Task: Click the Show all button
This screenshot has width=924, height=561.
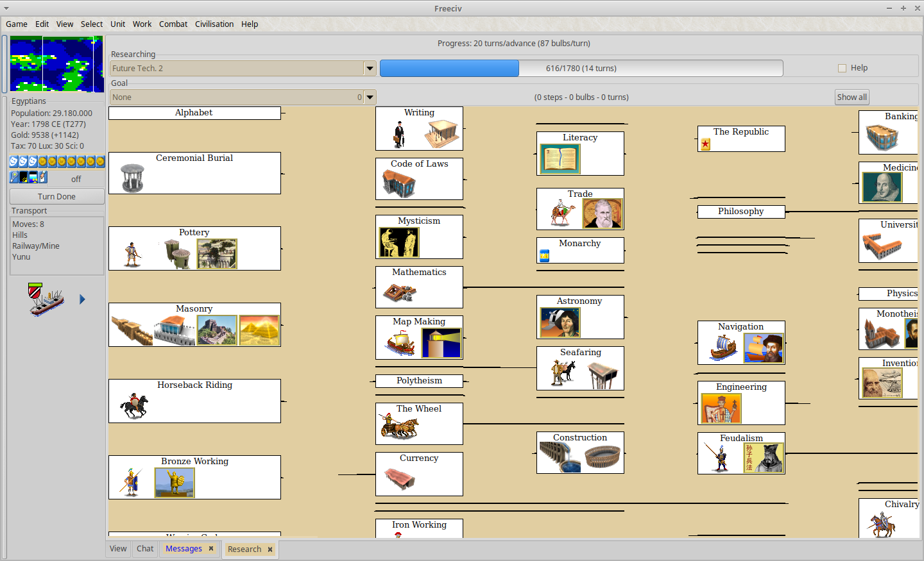Action: click(851, 97)
